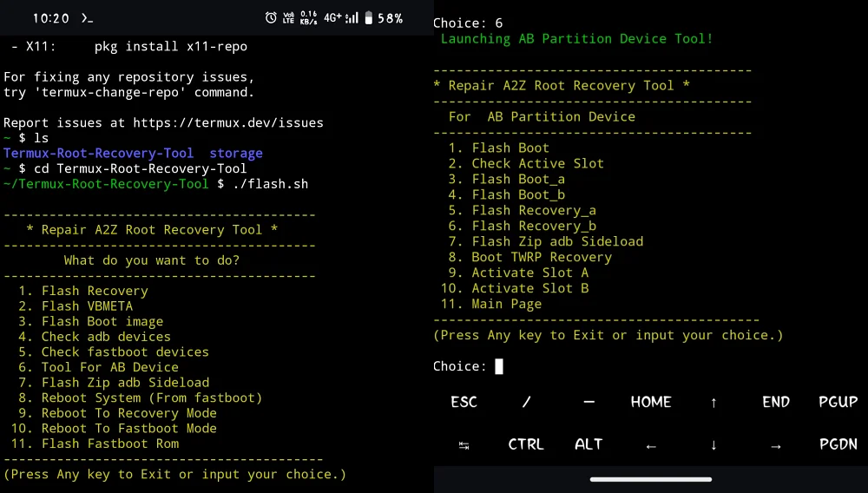This screenshot has height=493, width=868.
Task: Tap the alarm clock status icon
Action: [271, 17]
